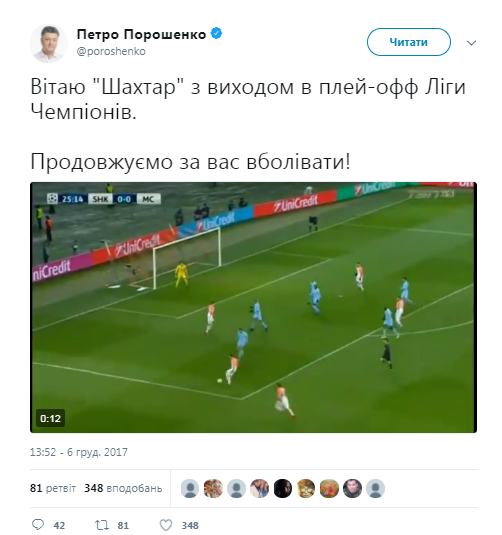Click the 0:12 video duration badge
Viewport: 502px width, 535px height.
coord(50,418)
